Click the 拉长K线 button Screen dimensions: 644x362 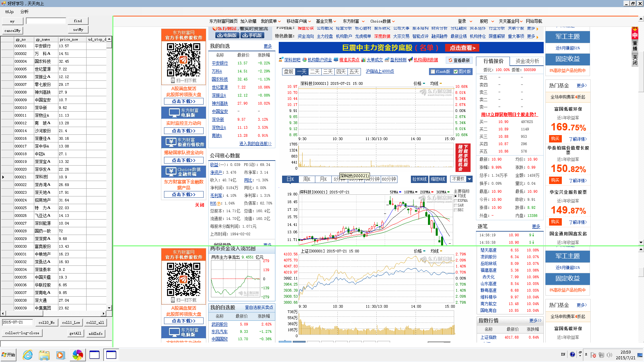(x=419, y=179)
